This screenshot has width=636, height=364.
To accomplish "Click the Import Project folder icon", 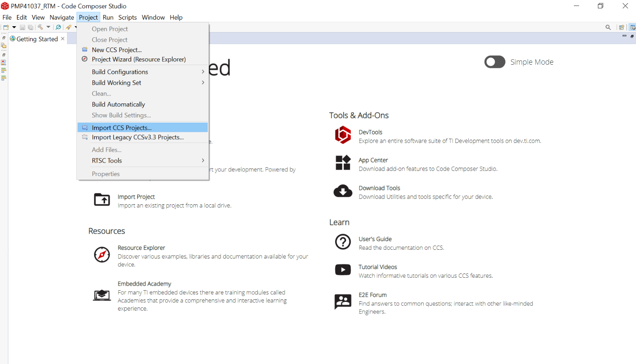I will (102, 199).
